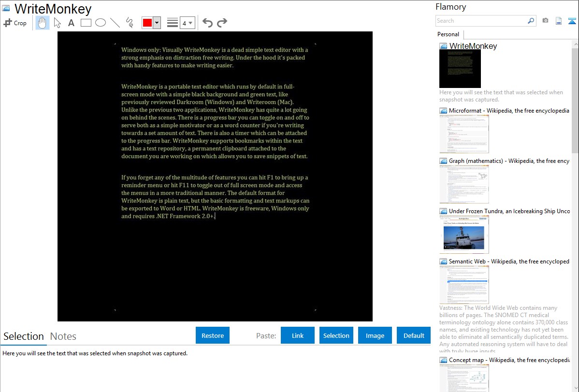The height and width of the screenshot is (392, 579).
Task: Click the icon beside Under Frozen Tundra title
Action: point(443,211)
